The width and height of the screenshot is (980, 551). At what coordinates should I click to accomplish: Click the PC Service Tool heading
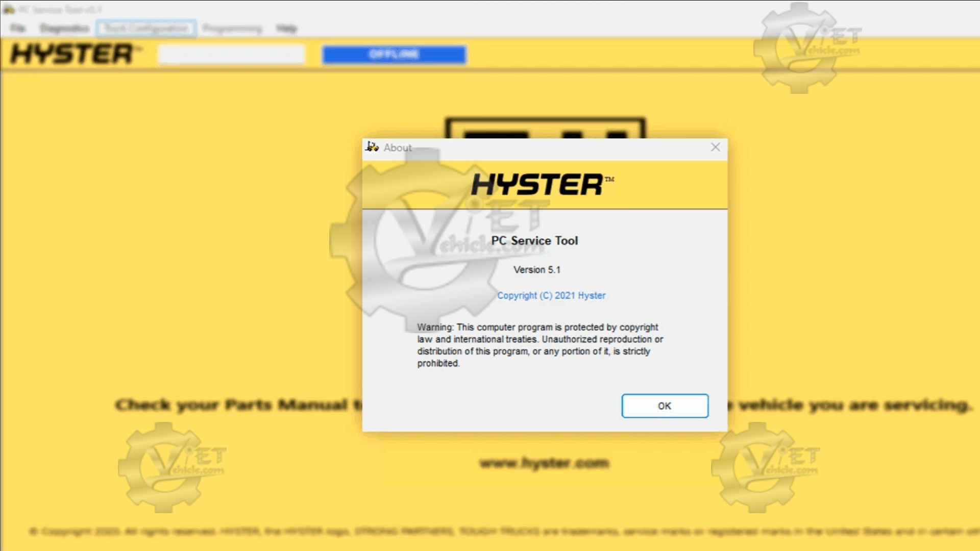[534, 240]
